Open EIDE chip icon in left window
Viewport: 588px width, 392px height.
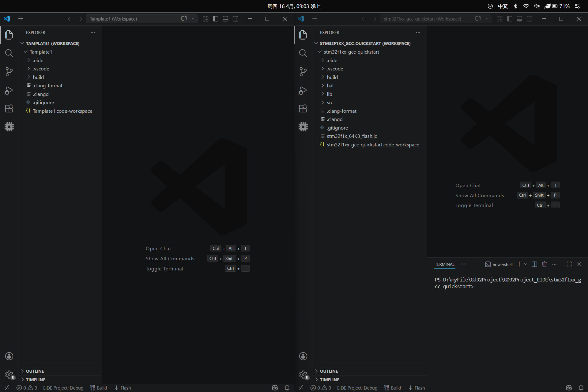click(x=9, y=127)
